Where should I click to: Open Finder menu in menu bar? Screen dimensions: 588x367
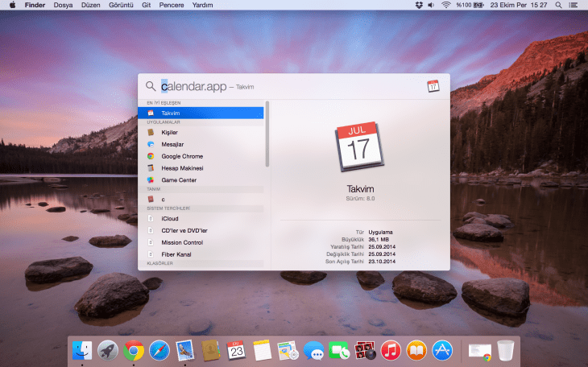pyautogui.click(x=35, y=5)
